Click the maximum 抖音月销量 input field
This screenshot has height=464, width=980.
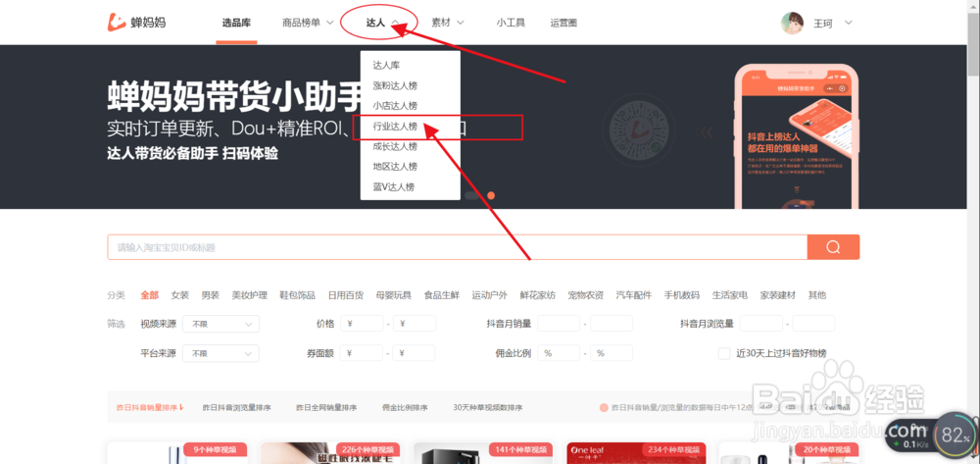(612, 324)
